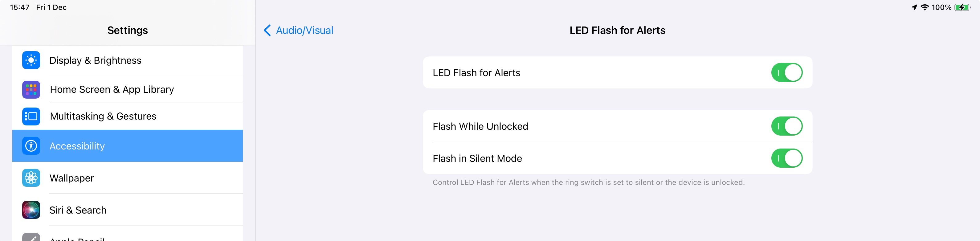Click the Audio/Visual back chevron

click(x=267, y=30)
